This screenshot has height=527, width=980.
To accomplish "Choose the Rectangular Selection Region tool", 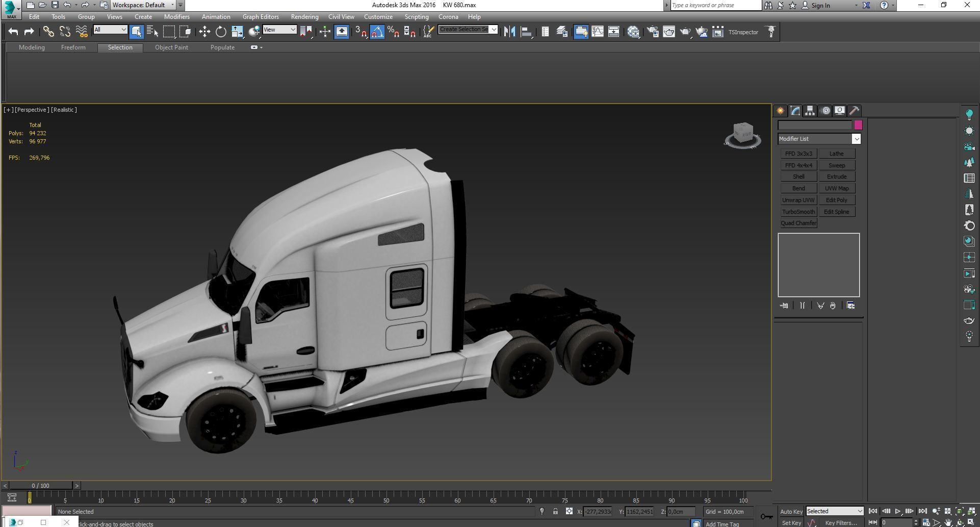I will pyautogui.click(x=169, y=32).
